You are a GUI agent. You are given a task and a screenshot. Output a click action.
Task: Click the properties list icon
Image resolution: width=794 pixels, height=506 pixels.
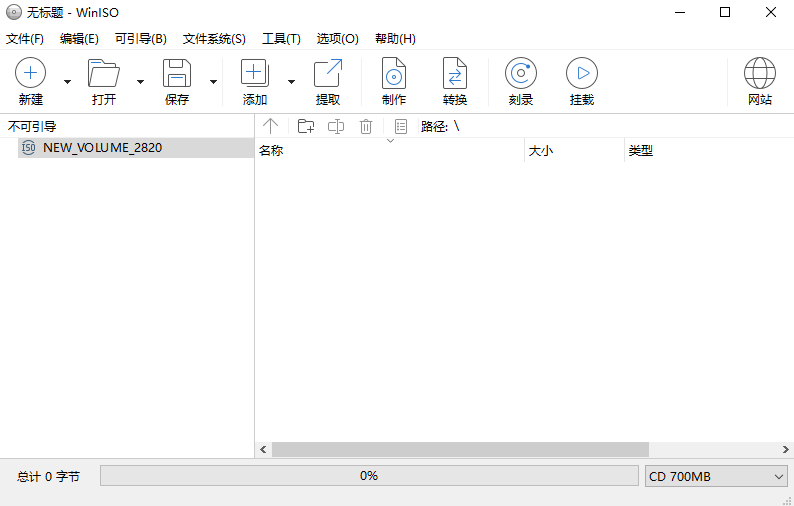click(x=401, y=126)
